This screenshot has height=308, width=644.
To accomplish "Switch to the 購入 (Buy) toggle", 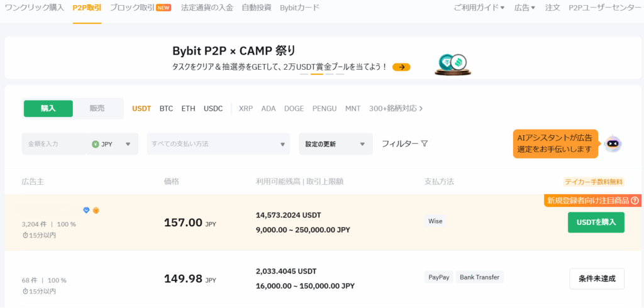I will [48, 108].
